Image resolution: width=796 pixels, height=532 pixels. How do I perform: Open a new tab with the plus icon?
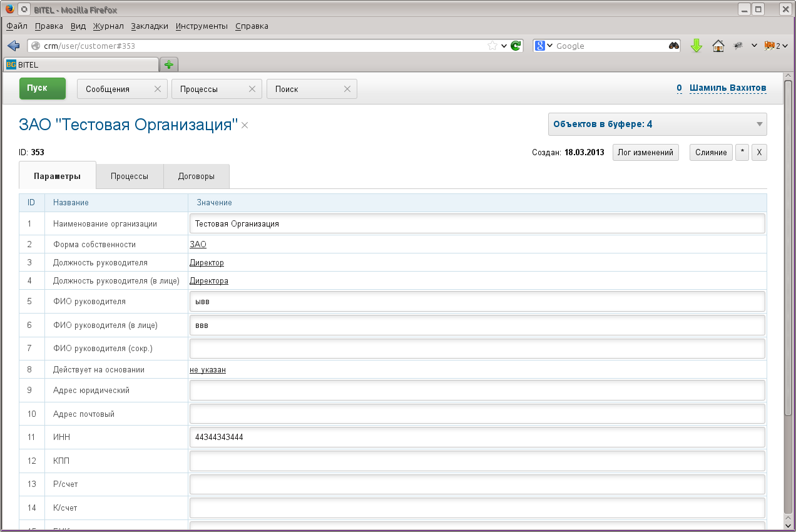pyautogui.click(x=168, y=64)
